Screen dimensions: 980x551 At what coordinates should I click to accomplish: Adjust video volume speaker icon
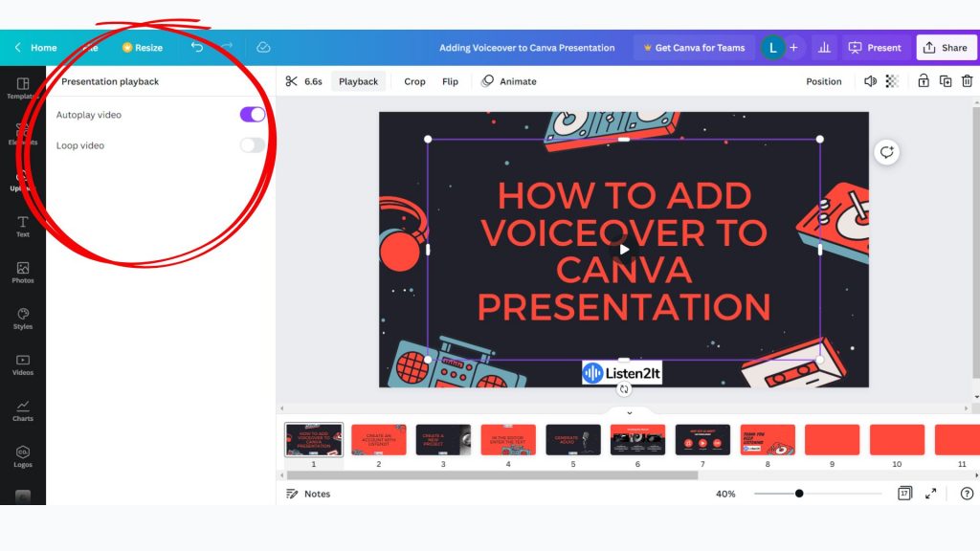point(870,81)
